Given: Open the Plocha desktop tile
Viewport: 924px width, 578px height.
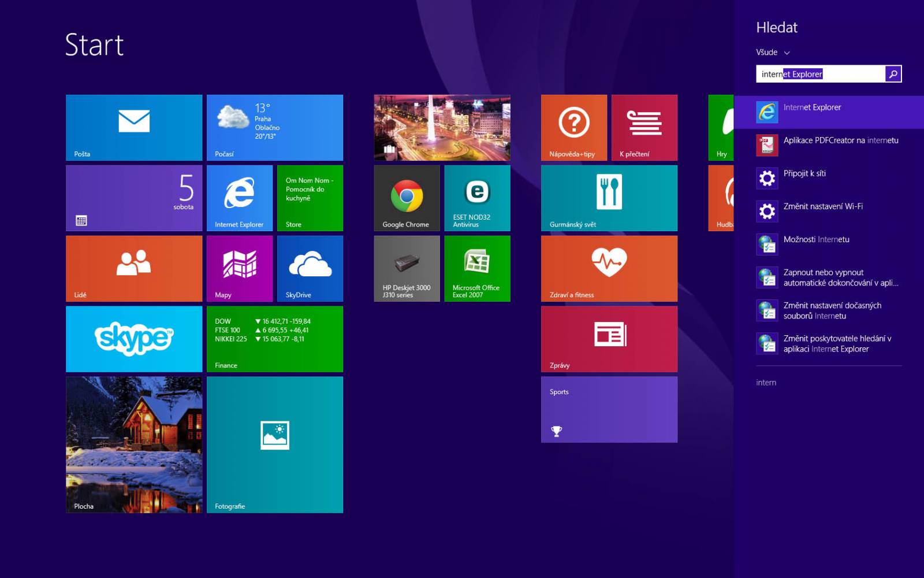Looking at the screenshot, I should pos(134,445).
